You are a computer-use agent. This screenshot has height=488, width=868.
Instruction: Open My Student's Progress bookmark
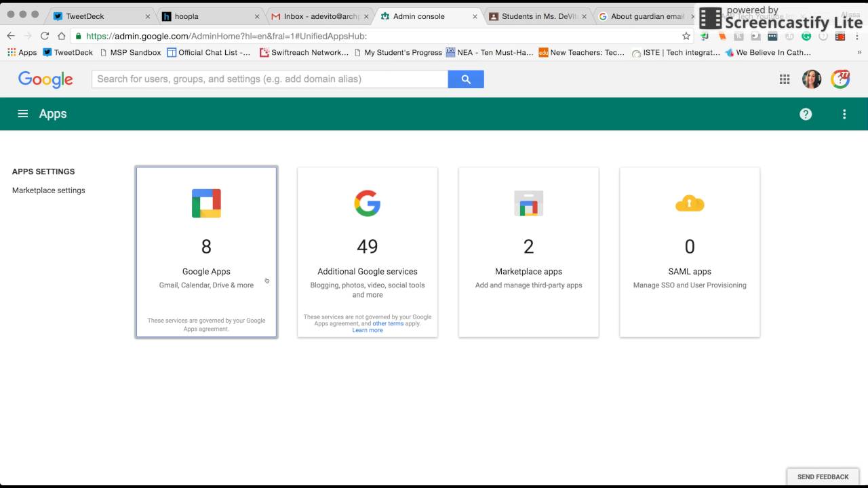[398, 52]
